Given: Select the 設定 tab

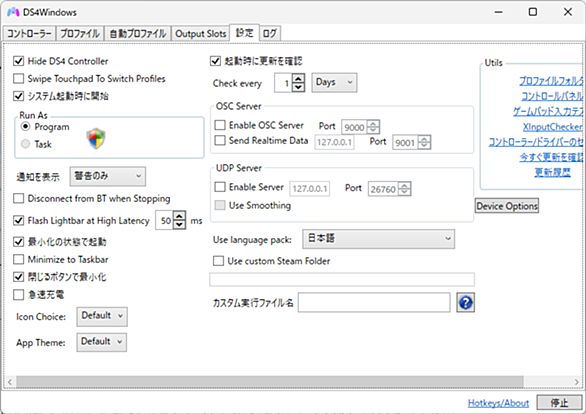Looking at the screenshot, I should [244, 33].
